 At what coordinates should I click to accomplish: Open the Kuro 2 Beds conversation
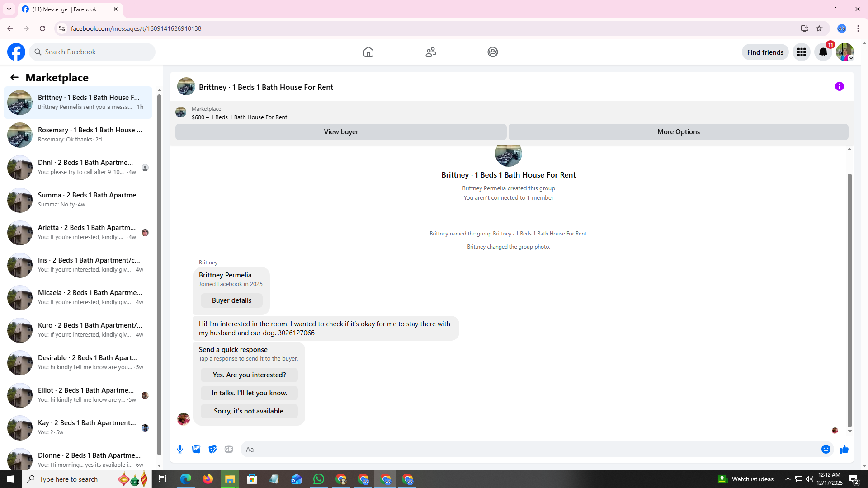click(78, 330)
